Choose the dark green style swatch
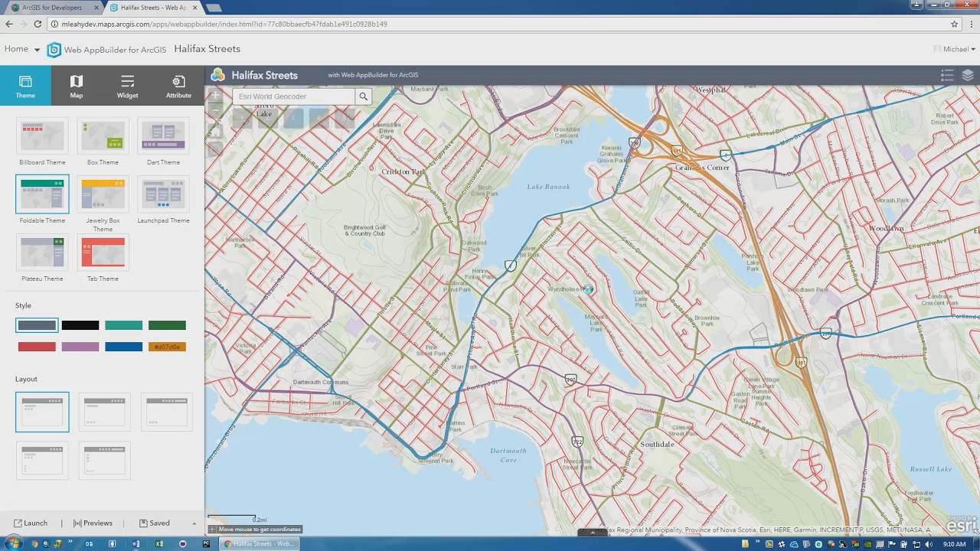 (x=167, y=325)
